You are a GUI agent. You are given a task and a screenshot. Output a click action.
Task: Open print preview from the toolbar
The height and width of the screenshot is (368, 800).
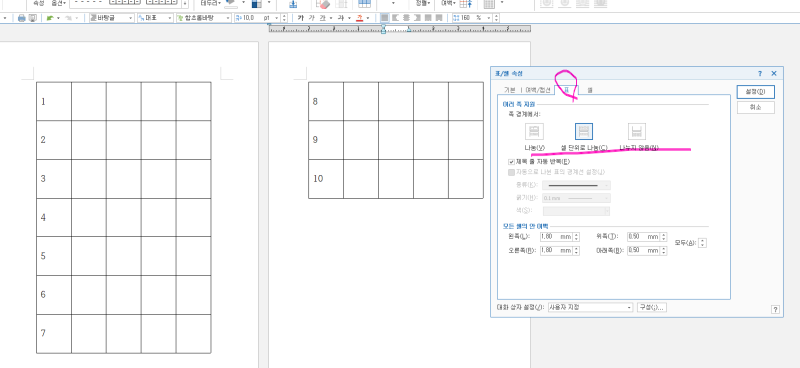point(33,18)
